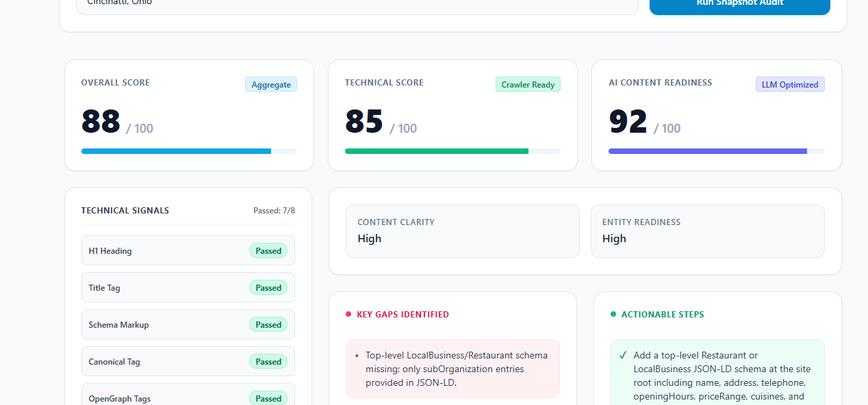Click the checkmark icon in the actionable step

point(623,355)
